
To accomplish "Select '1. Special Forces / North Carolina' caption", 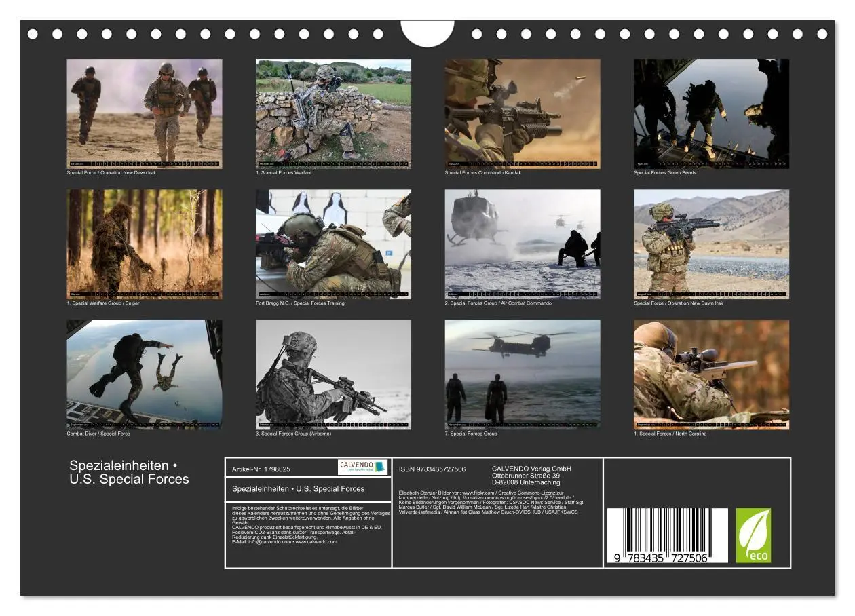I will pyautogui.click(x=670, y=434).
